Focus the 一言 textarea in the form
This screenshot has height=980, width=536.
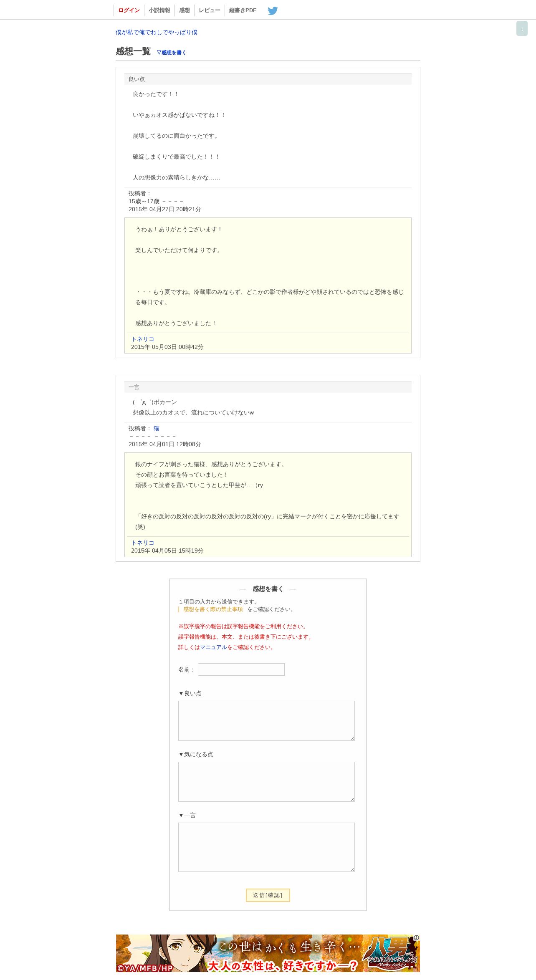click(266, 847)
